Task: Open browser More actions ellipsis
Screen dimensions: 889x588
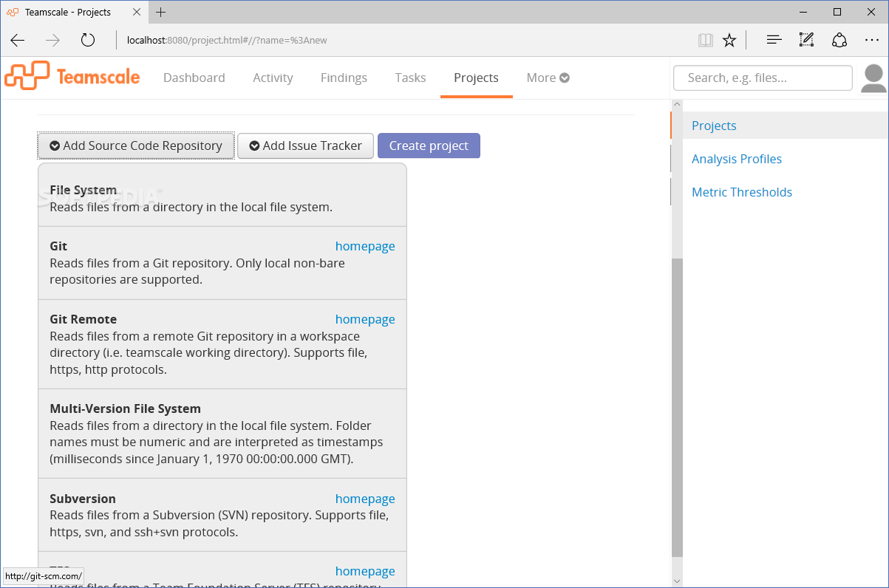Action: (872, 41)
